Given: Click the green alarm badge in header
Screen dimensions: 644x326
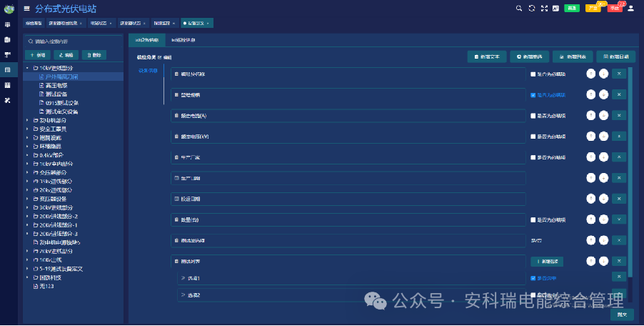Looking at the screenshot, I should point(572,9).
